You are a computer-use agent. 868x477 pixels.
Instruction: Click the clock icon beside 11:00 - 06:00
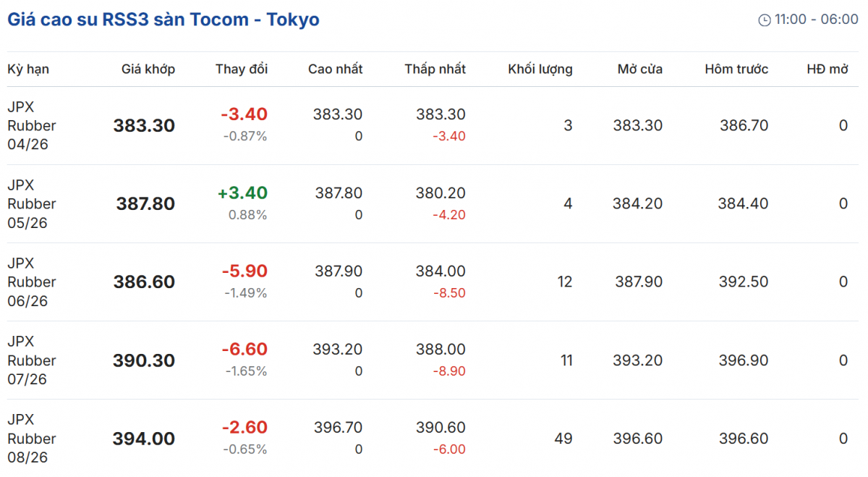[765, 20]
